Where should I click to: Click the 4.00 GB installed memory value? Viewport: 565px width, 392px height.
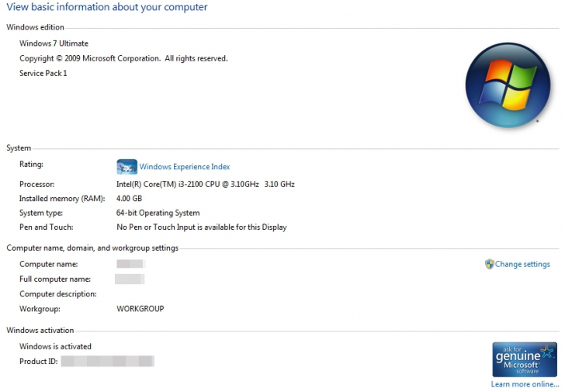coord(129,199)
